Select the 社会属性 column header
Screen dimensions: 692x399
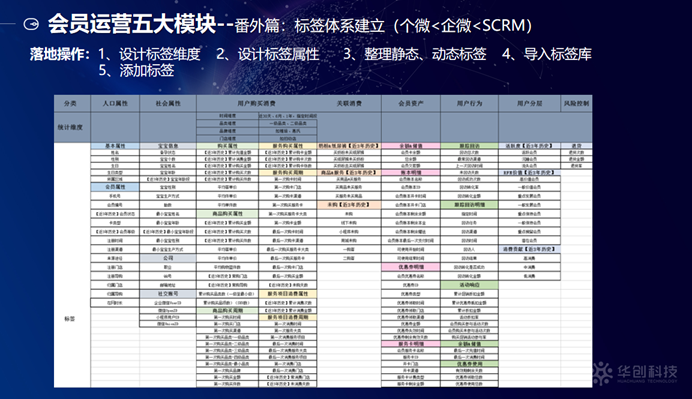click(x=168, y=103)
